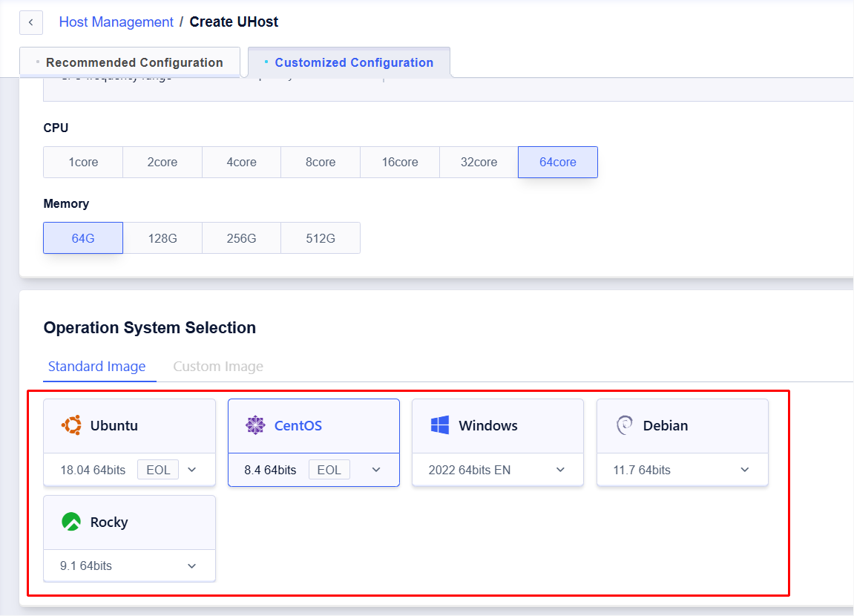
Task: Select the Ubuntu operating system name
Action: pos(114,426)
